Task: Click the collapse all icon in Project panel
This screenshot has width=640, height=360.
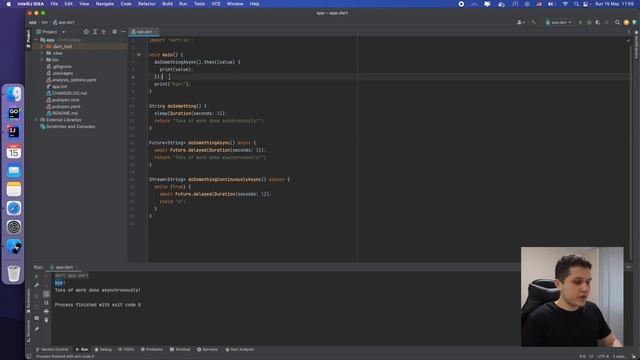Action: point(104,31)
